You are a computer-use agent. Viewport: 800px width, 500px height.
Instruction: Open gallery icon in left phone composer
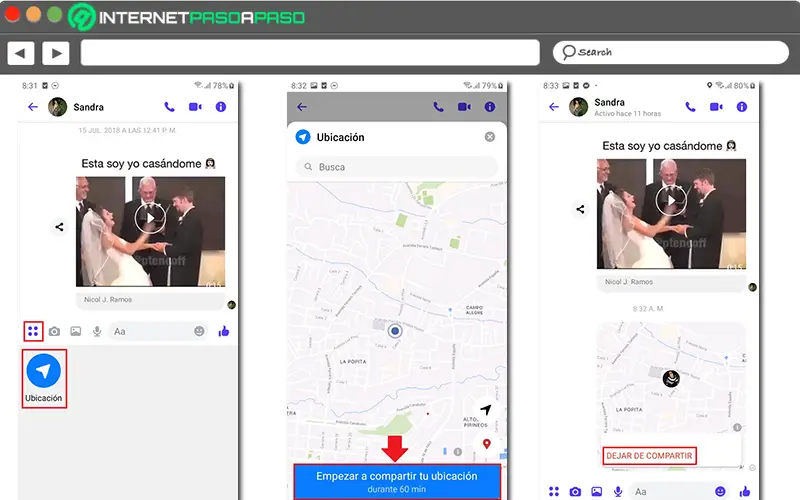coord(76,332)
